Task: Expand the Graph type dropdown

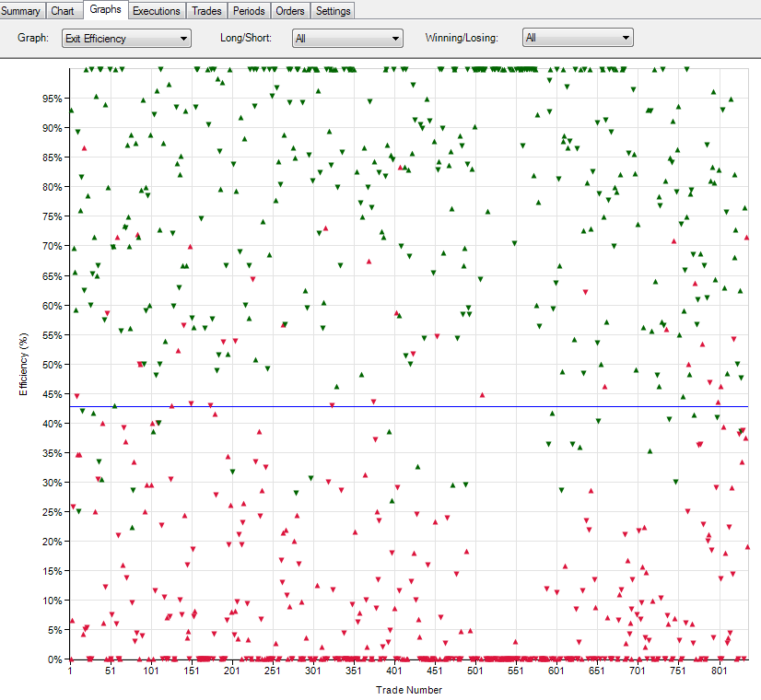Action: (126, 39)
